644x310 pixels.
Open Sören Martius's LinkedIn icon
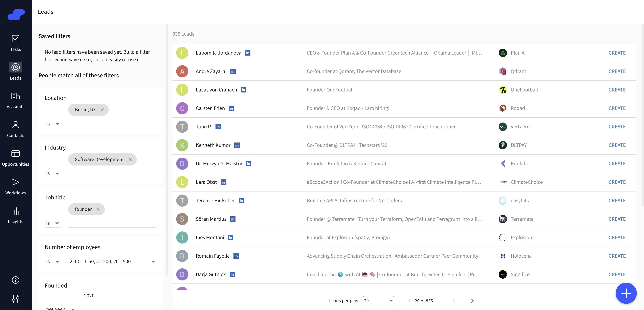(x=233, y=219)
